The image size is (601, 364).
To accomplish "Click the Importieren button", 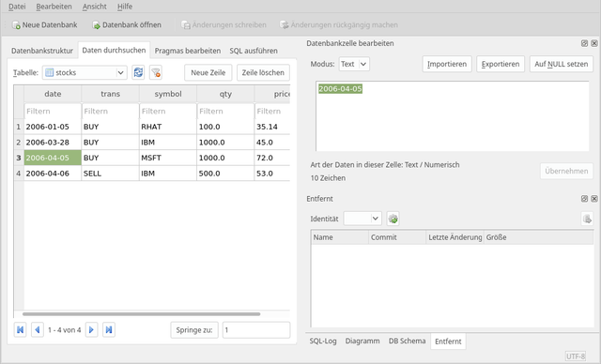I will [x=447, y=64].
